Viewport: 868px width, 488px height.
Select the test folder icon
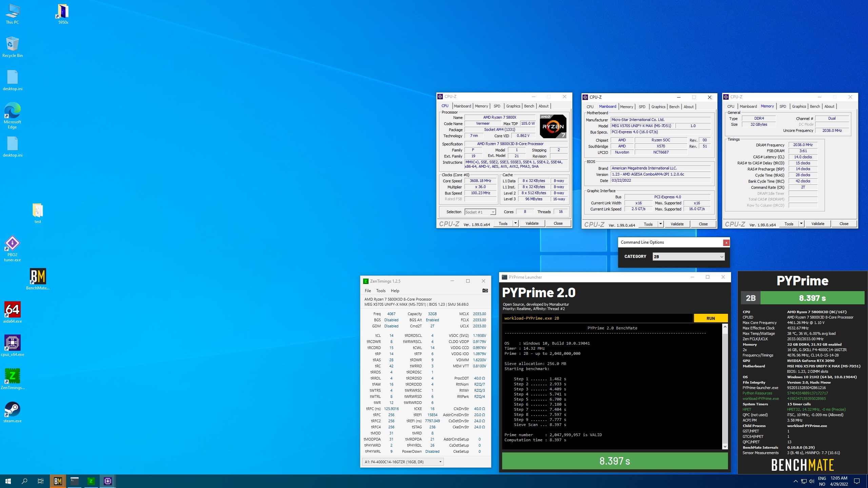[38, 213]
